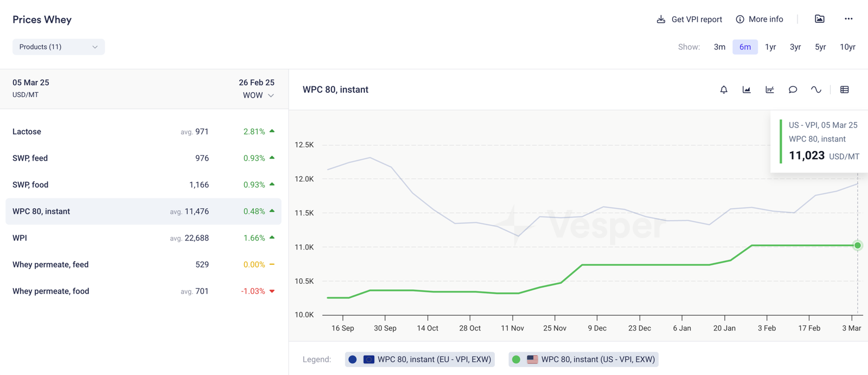This screenshot has height=375, width=868.
Task: Toggle EU - VPI, EXW legend series
Action: tap(420, 359)
